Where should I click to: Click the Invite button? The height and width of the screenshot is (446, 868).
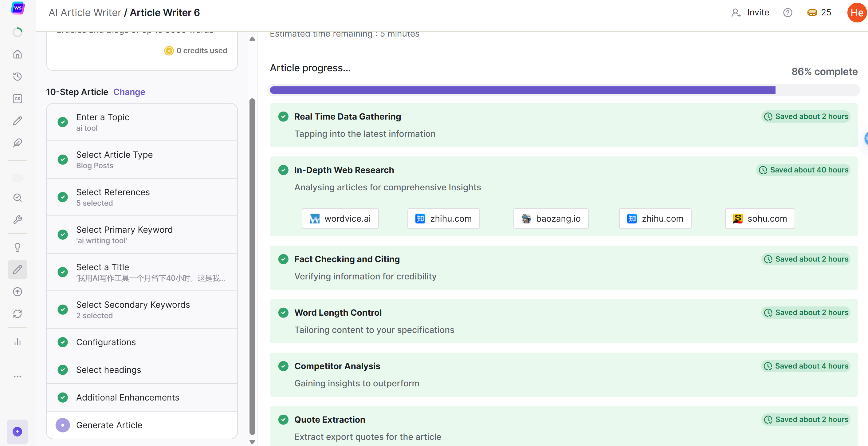point(750,13)
